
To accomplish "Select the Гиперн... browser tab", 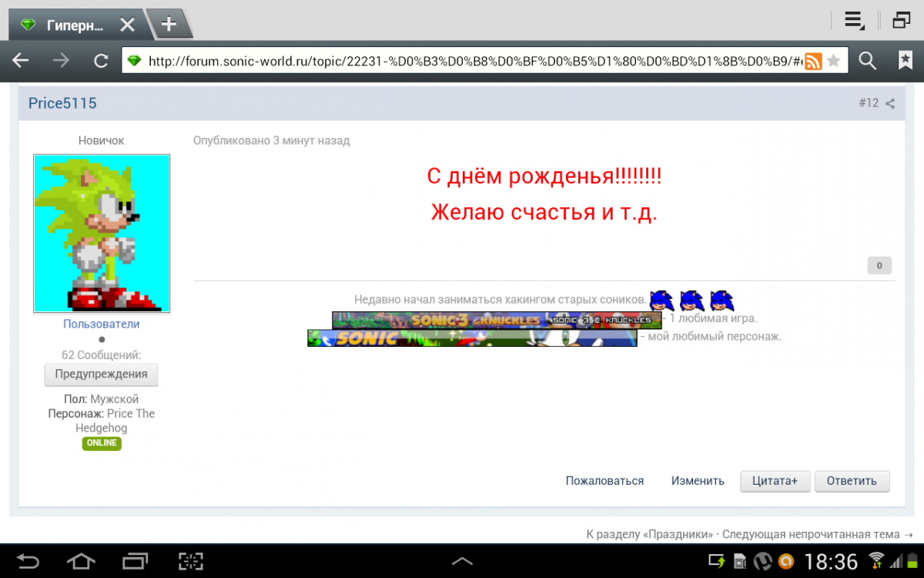I will click(x=73, y=25).
